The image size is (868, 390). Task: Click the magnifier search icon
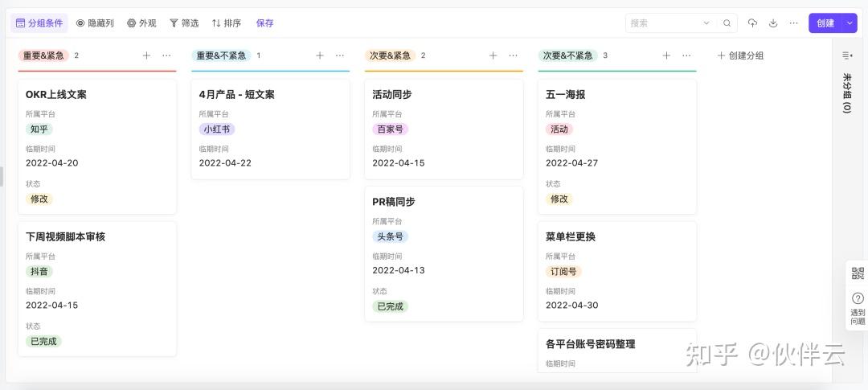(x=727, y=23)
